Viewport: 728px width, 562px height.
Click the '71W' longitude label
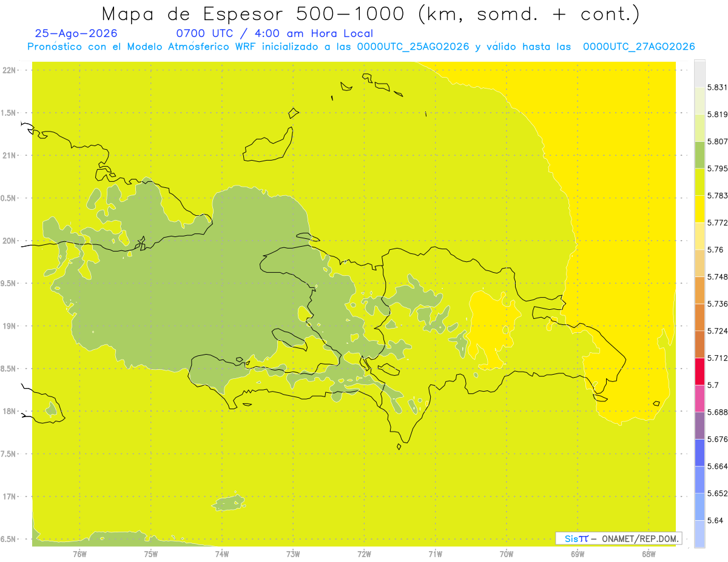(435, 554)
